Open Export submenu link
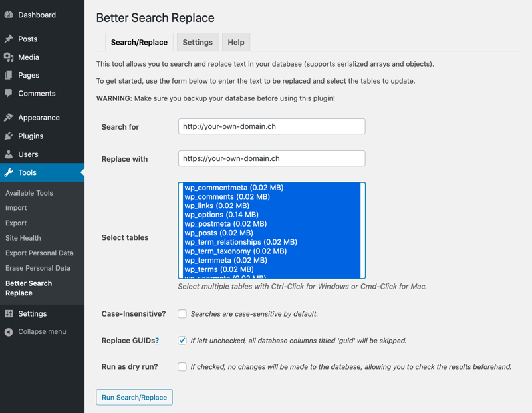The width and height of the screenshot is (532, 413). pyautogui.click(x=16, y=223)
